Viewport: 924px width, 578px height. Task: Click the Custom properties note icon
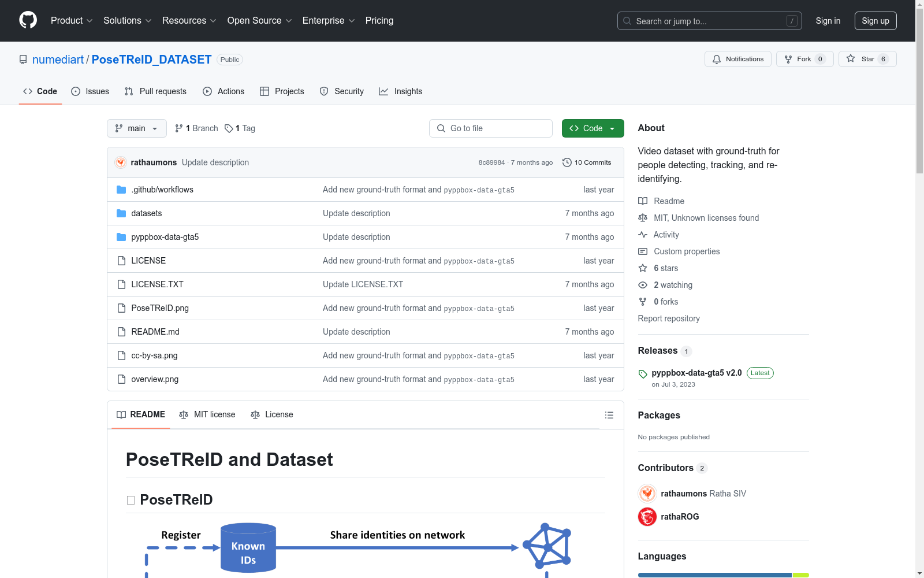coord(643,251)
